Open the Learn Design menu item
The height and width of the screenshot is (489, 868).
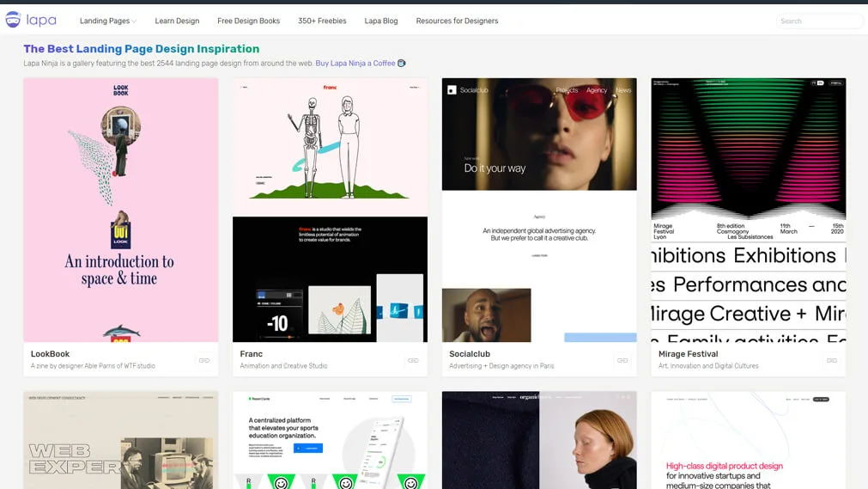click(177, 21)
